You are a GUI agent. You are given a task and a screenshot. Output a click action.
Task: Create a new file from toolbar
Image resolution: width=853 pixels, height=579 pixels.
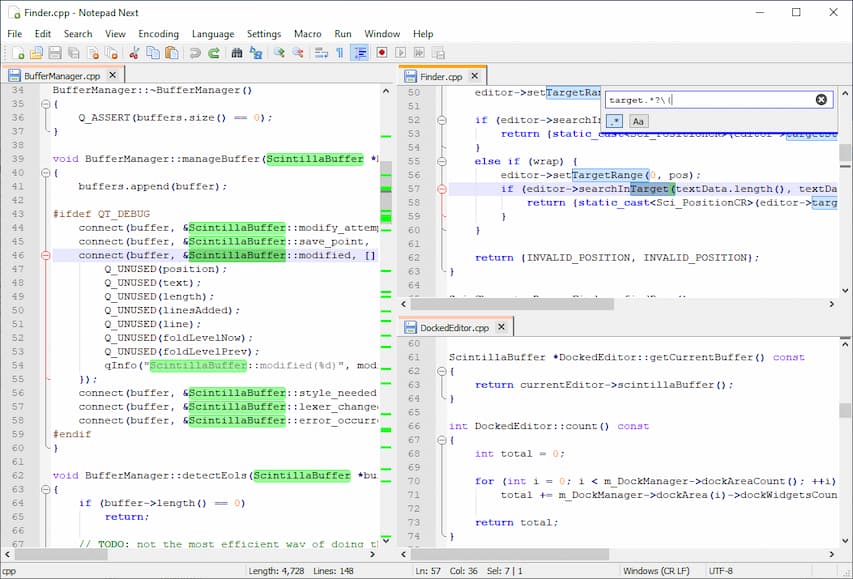tap(18, 53)
